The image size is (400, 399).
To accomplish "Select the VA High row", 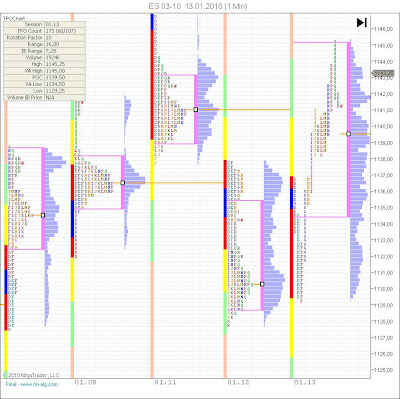I will (44, 71).
